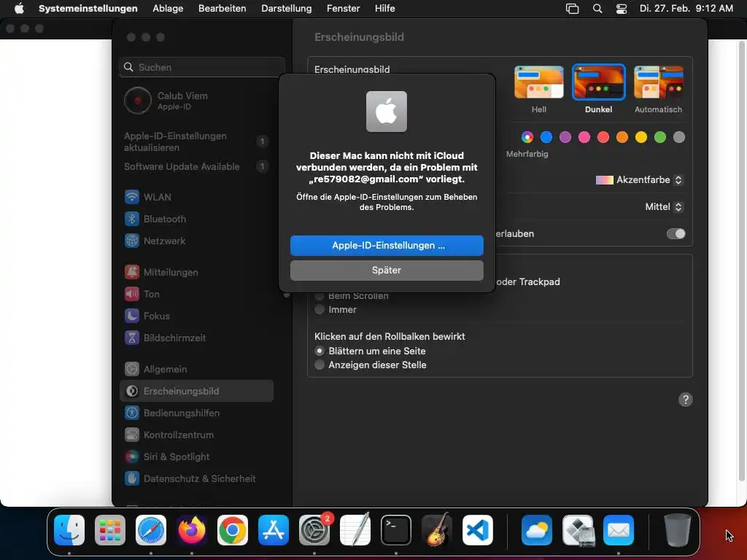Viewport: 747px width, 560px height.
Task: Open Datenschutz & Sicherheit in sidebar
Action: [x=196, y=478]
